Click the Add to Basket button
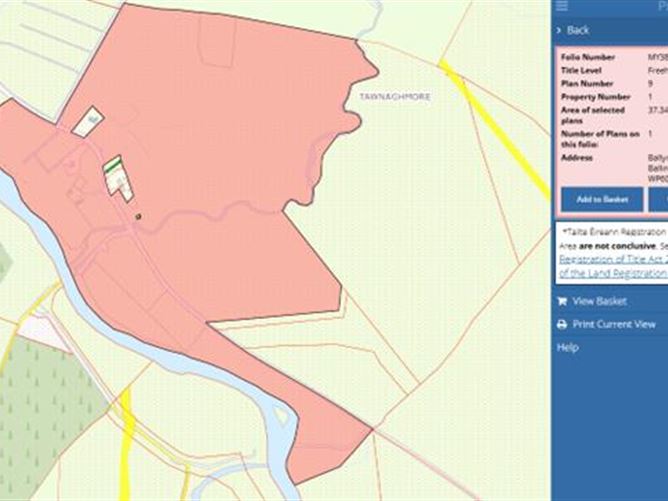 [601, 199]
